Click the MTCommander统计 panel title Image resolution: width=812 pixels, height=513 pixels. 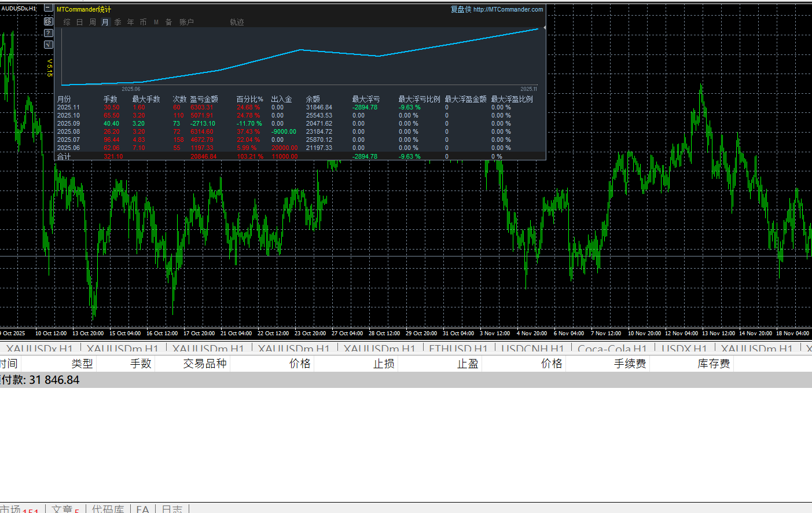[84, 9]
